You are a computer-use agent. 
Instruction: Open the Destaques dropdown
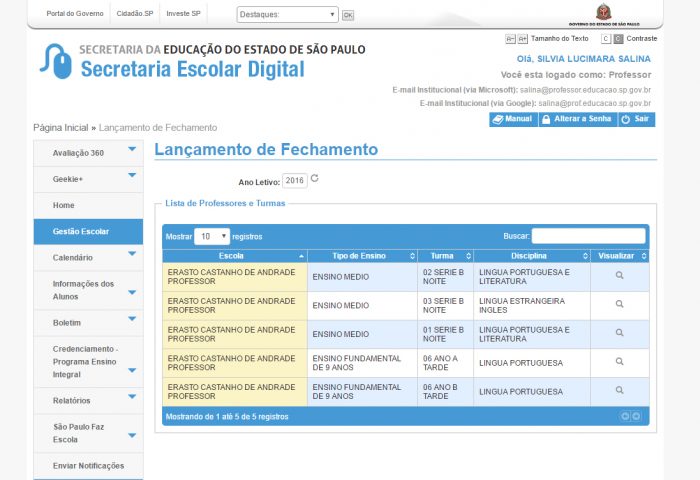(288, 14)
